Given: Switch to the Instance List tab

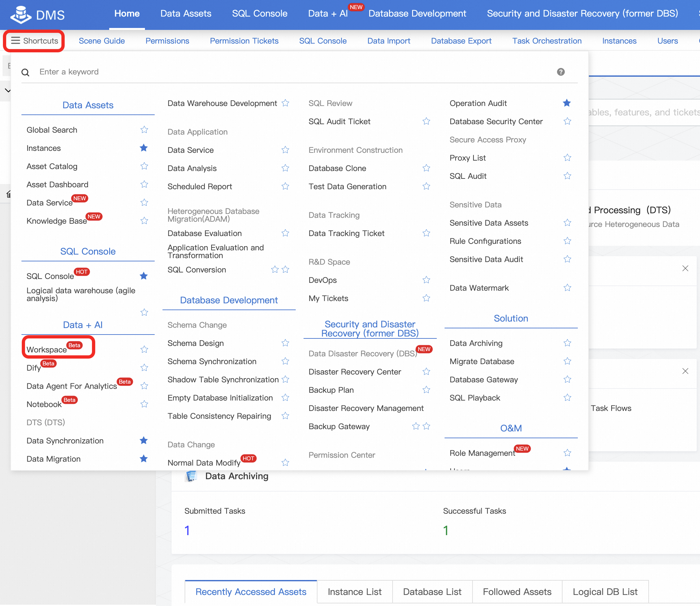Looking at the screenshot, I should point(354,591).
